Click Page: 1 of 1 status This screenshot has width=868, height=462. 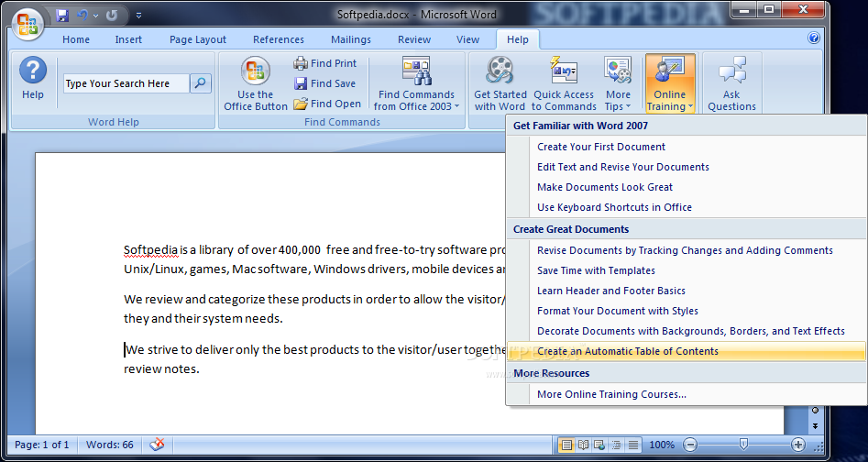[42, 445]
